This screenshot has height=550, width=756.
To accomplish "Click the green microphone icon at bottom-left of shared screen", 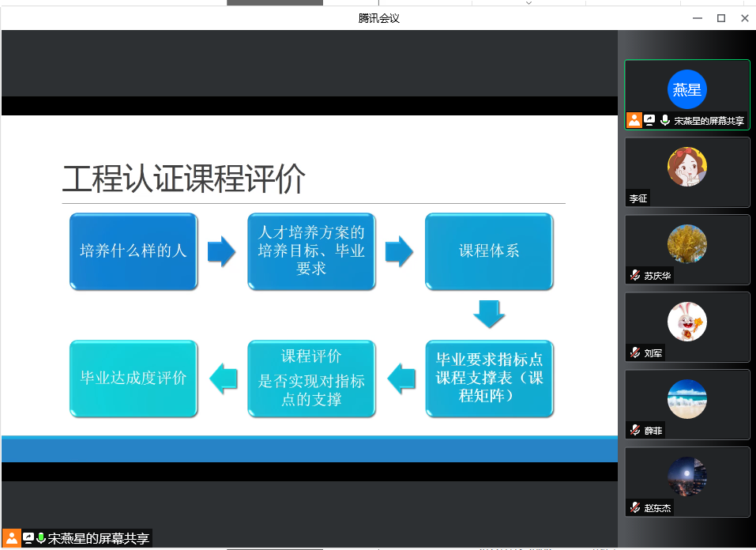I will point(40,538).
